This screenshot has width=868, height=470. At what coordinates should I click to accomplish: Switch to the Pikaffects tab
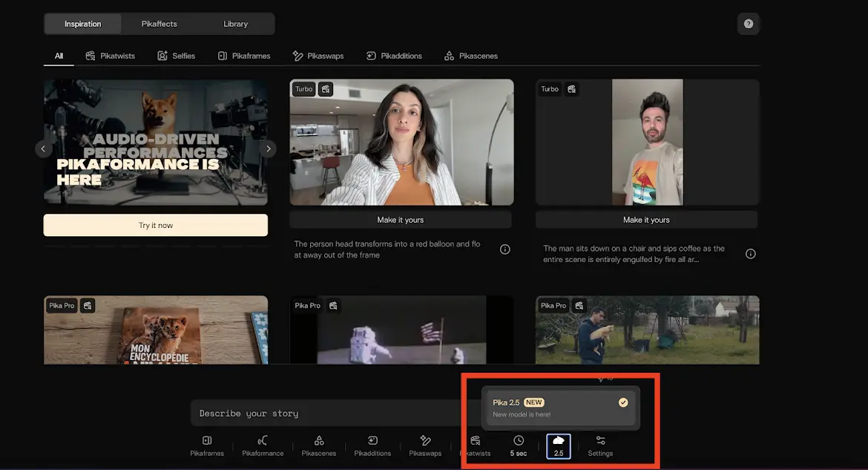tap(160, 24)
